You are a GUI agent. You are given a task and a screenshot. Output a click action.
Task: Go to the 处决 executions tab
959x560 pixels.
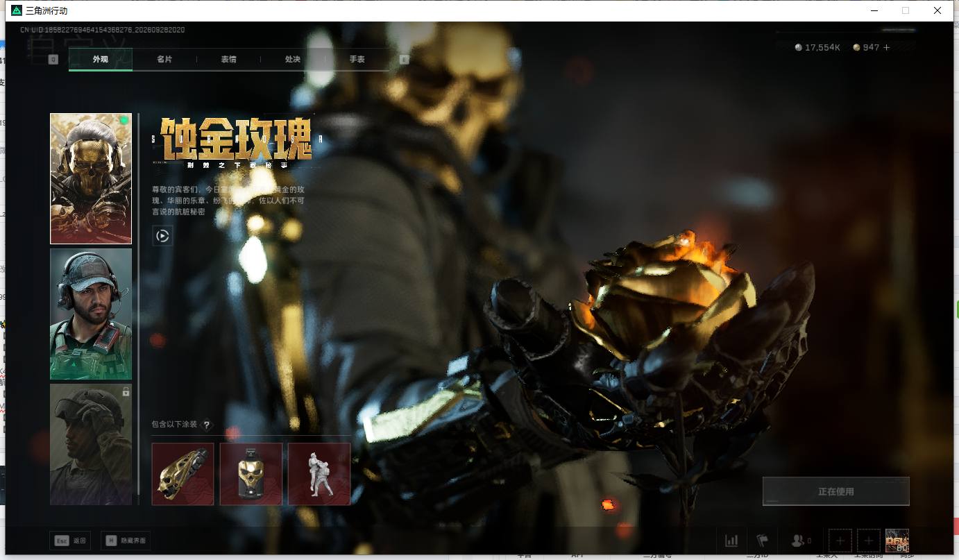pos(293,59)
